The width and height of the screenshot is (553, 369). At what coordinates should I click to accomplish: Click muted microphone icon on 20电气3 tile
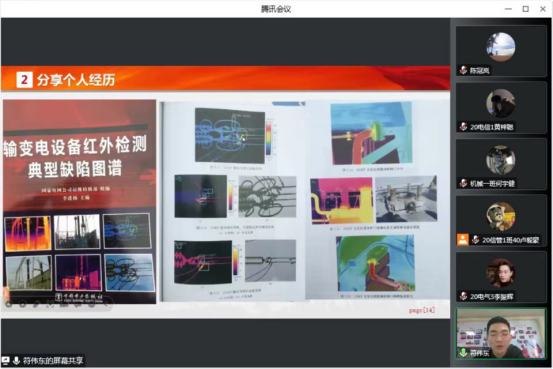coord(463,296)
